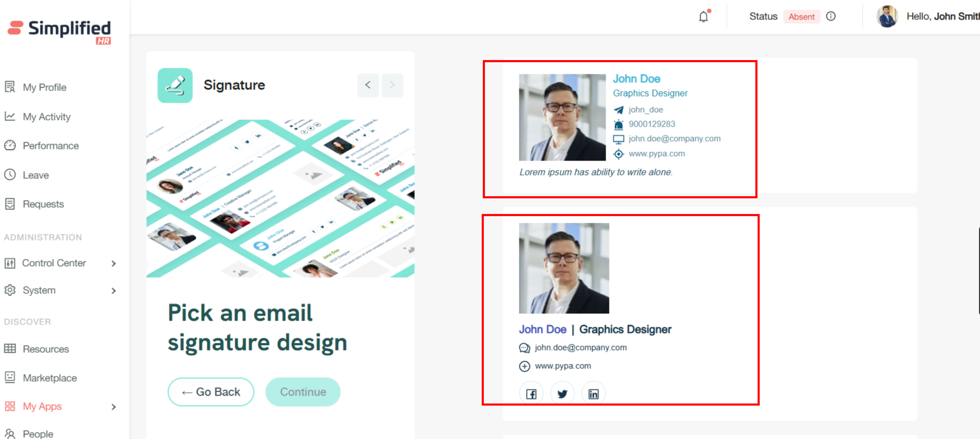
Task: Expand the Control Center submenu
Action: tap(113, 263)
